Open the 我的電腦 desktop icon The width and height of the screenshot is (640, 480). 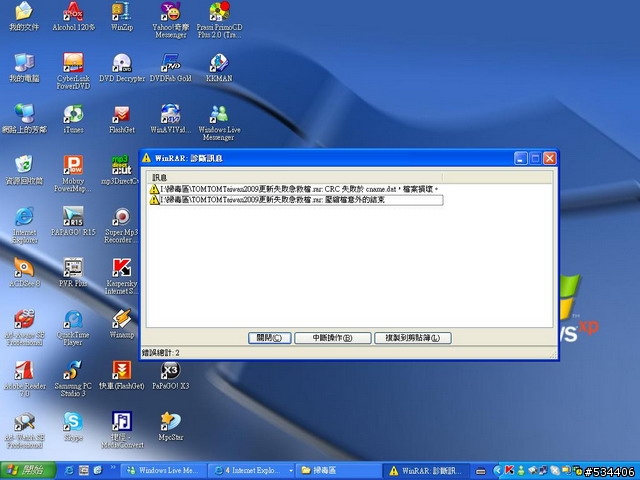click(24, 68)
